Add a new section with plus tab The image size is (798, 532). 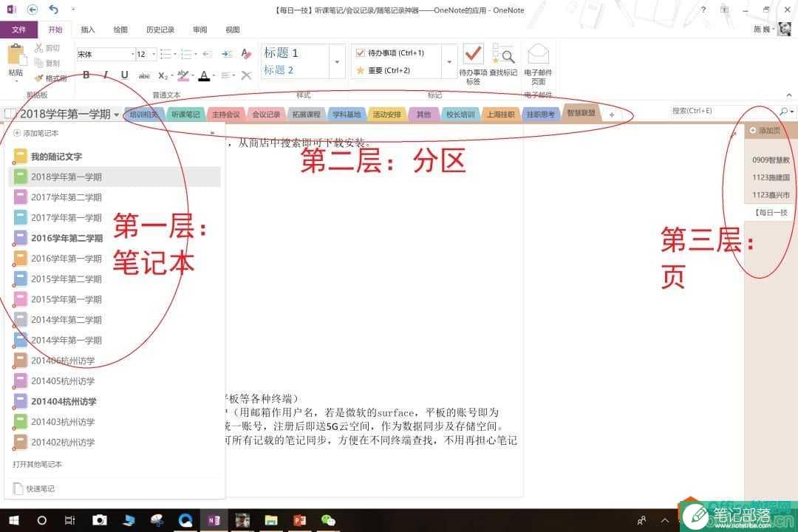click(x=612, y=115)
